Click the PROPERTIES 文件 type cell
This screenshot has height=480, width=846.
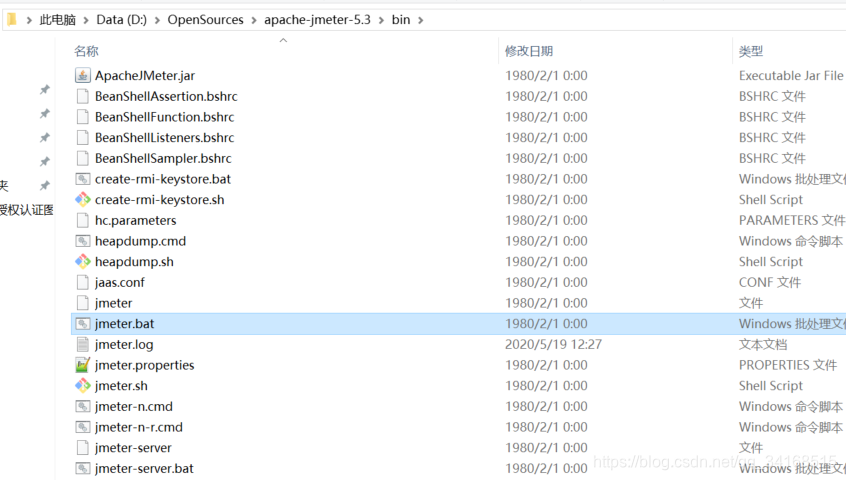pyautogui.click(x=788, y=365)
